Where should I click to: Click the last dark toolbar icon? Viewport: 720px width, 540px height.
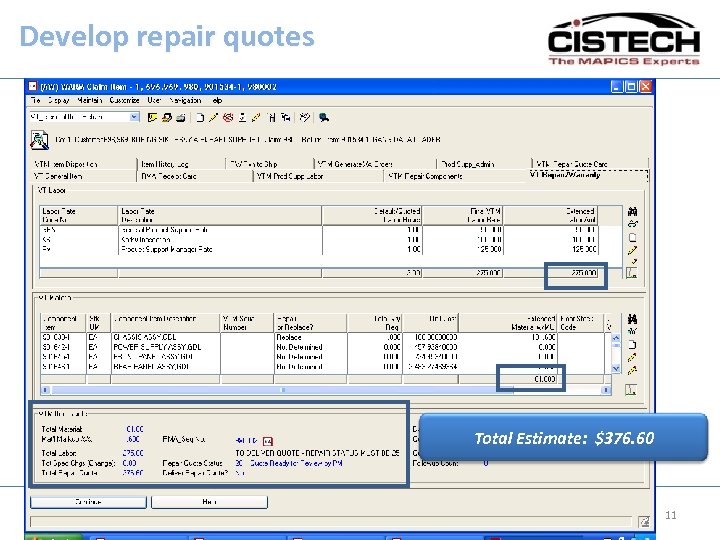[x=324, y=118]
